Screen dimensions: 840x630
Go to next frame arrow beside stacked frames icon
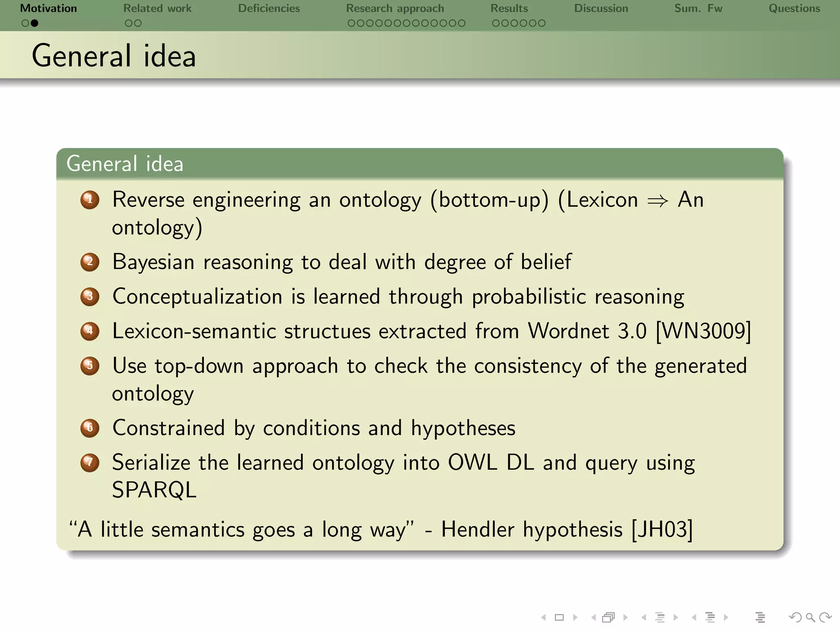[625, 617]
